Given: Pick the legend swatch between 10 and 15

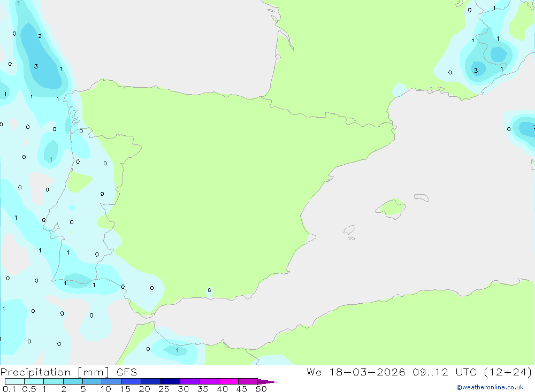Looking at the screenshot, I should [112, 381].
